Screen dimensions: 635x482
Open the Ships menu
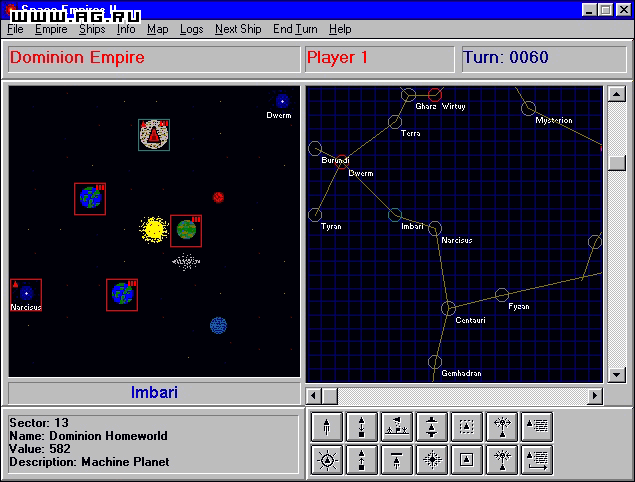92,29
